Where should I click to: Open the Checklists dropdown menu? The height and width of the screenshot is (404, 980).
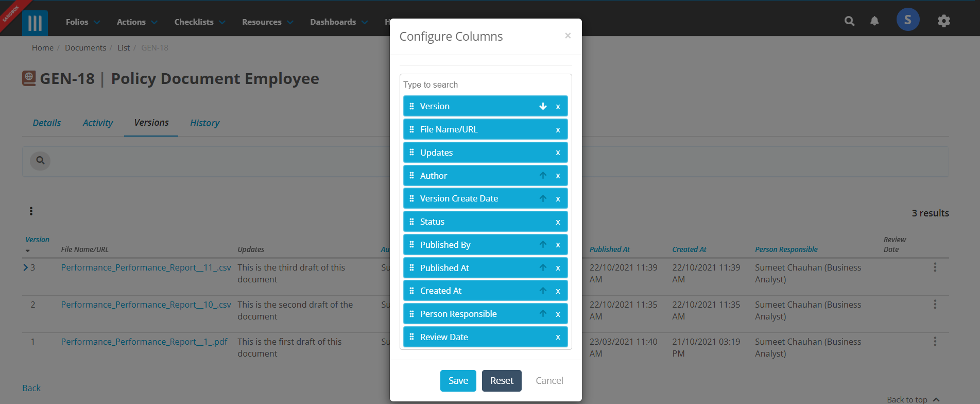click(200, 22)
